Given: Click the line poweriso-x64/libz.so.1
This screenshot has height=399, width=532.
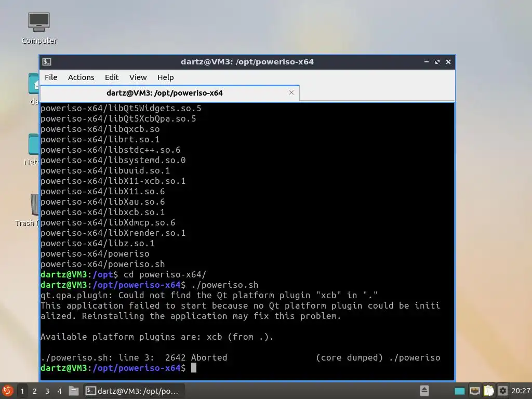Looking at the screenshot, I should click(x=97, y=243).
